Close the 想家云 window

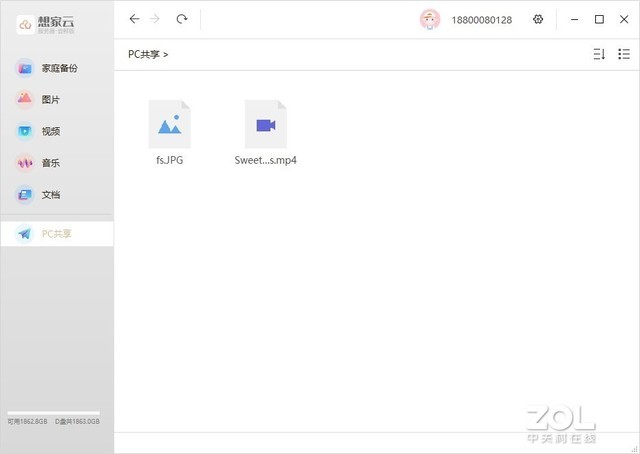pyautogui.click(x=624, y=19)
